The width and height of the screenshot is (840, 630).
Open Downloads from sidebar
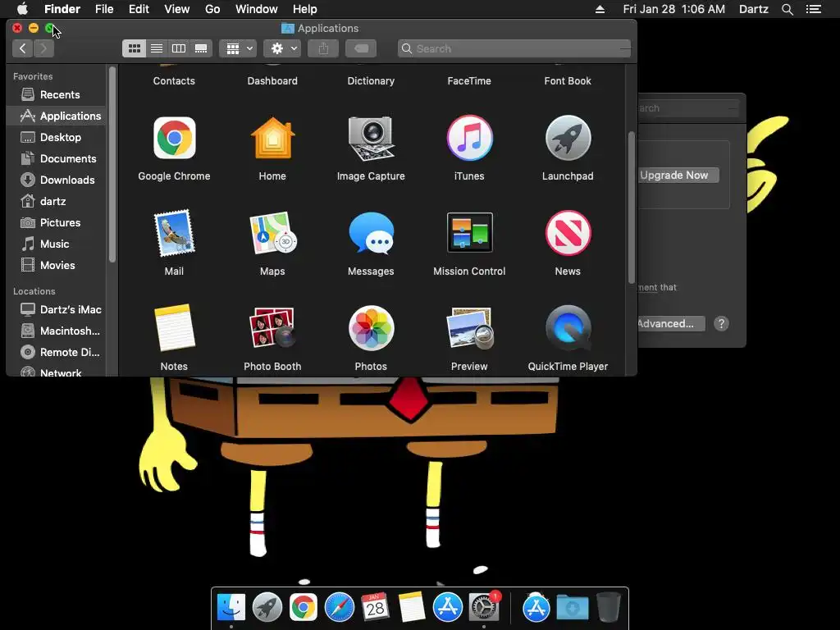click(x=57, y=180)
